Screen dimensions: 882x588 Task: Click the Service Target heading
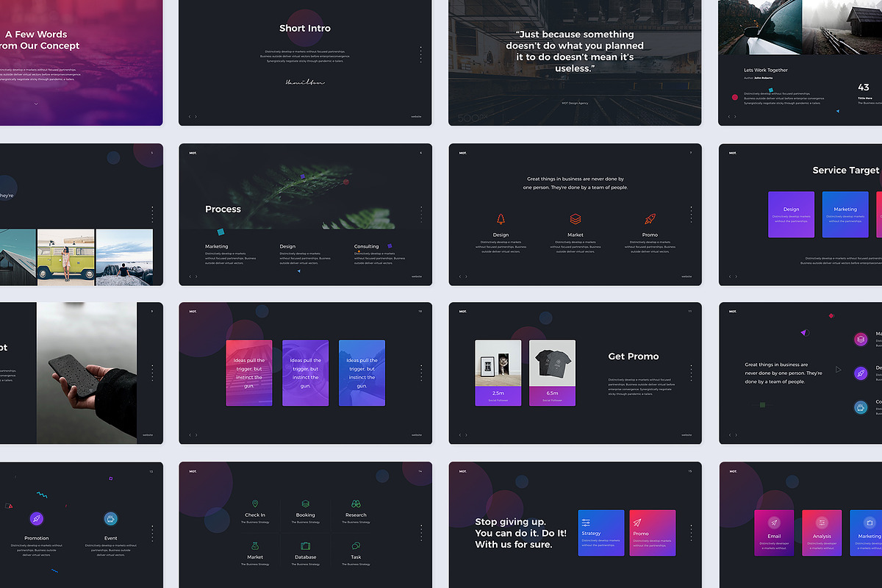[x=845, y=171]
